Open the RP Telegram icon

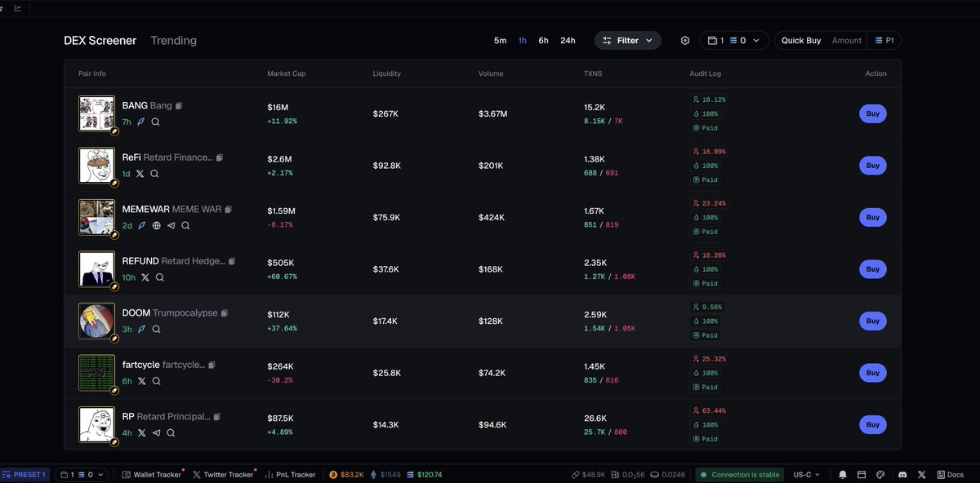pyautogui.click(x=156, y=433)
